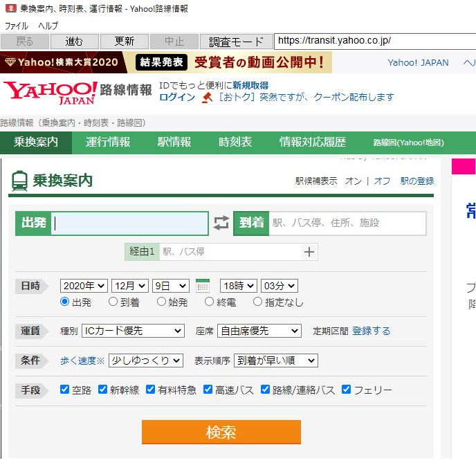Click the 新規取得 link
Screen dimensions: 476x465
coord(250,86)
